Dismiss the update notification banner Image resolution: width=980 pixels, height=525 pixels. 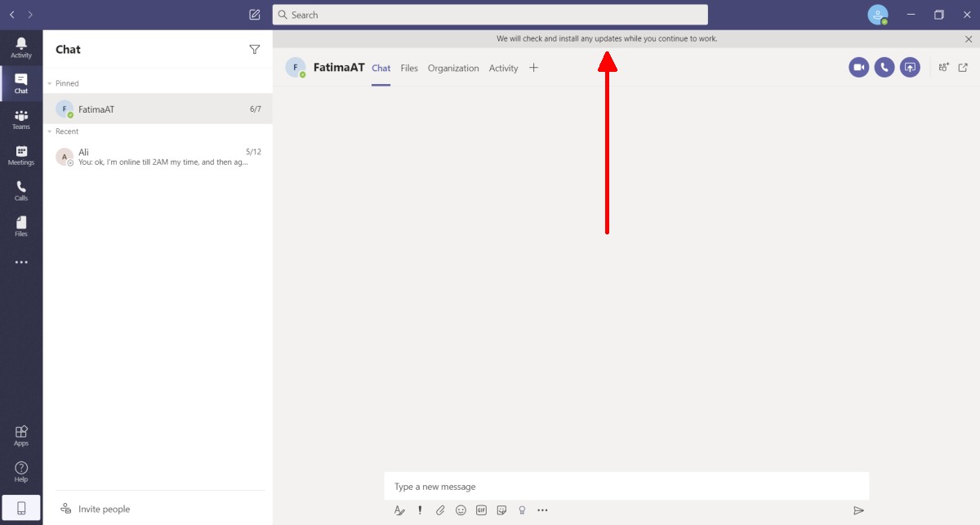(x=969, y=38)
